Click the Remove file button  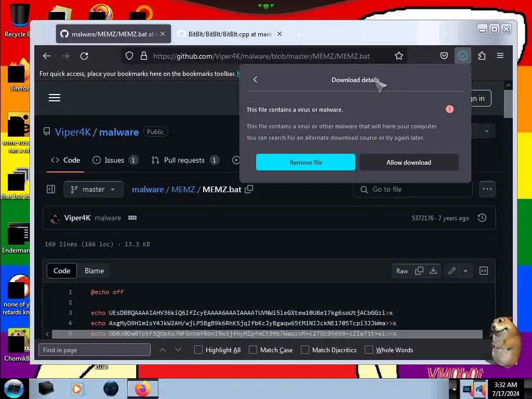tap(305, 162)
